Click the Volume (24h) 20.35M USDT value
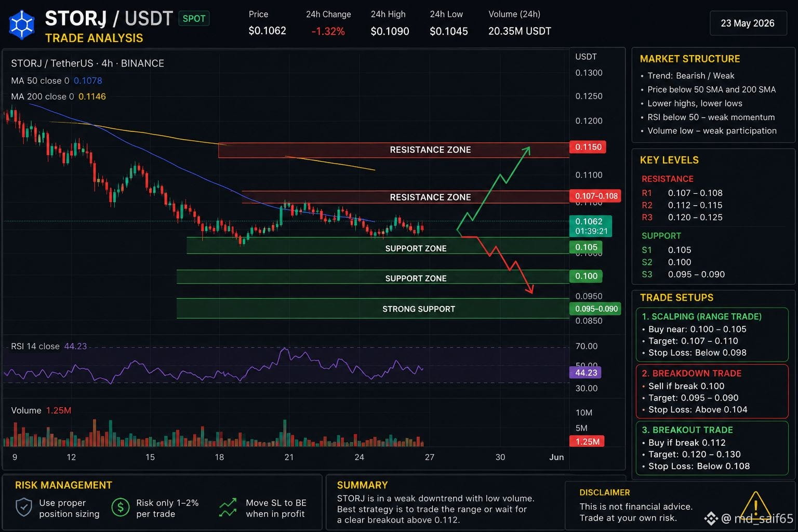The height and width of the screenshot is (532, 798). pyautogui.click(x=520, y=31)
